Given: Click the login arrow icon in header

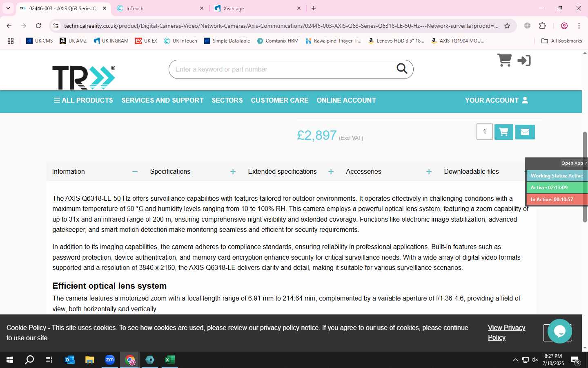Looking at the screenshot, I should pos(524,61).
